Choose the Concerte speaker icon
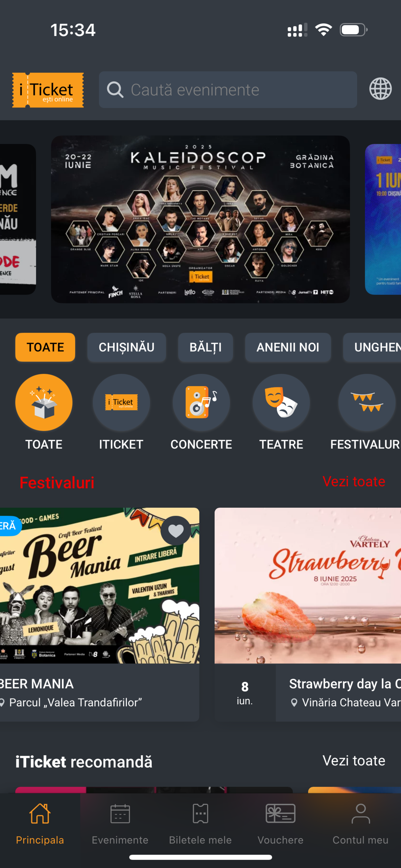Image resolution: width=401 pixels, height=868 pixels. pyautogui.click(x=201, y=402)
